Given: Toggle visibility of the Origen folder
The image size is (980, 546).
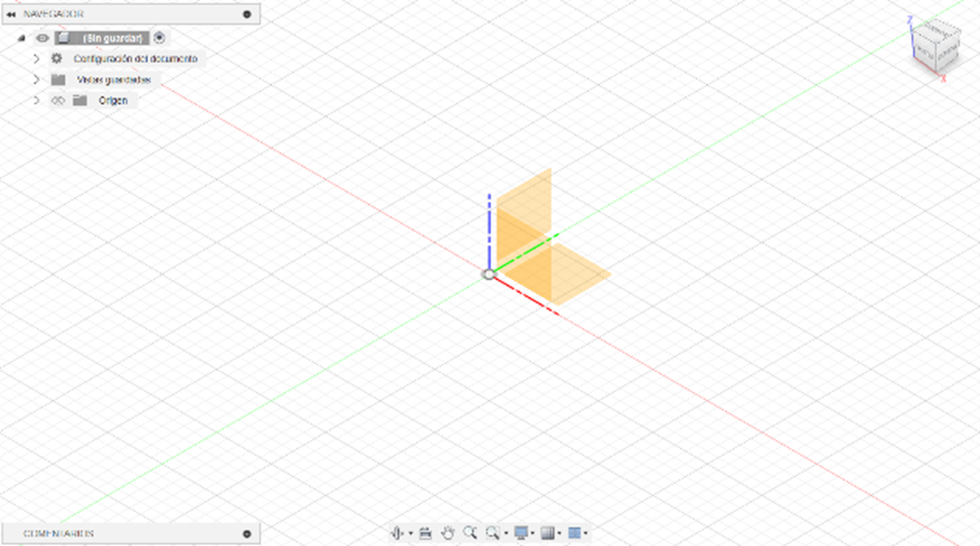Looking at the screenshot, I should tap(58, 100).
